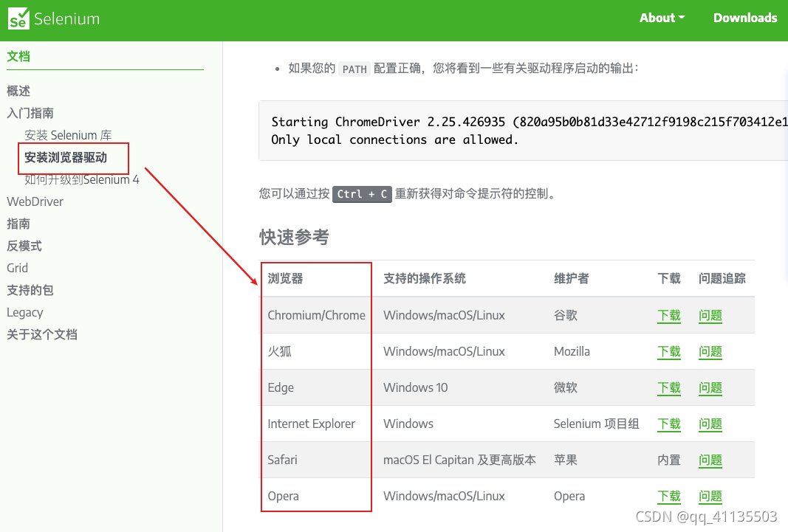The height and width of the screenshot is (532, 788).
Task: Click the 文档 sidebar heading
Action: 18,56
